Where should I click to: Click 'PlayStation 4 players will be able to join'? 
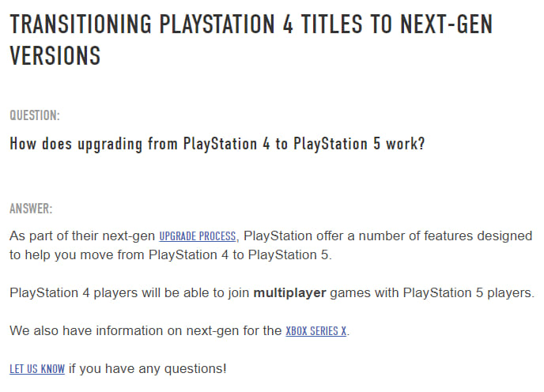click(x=130, y=293)
